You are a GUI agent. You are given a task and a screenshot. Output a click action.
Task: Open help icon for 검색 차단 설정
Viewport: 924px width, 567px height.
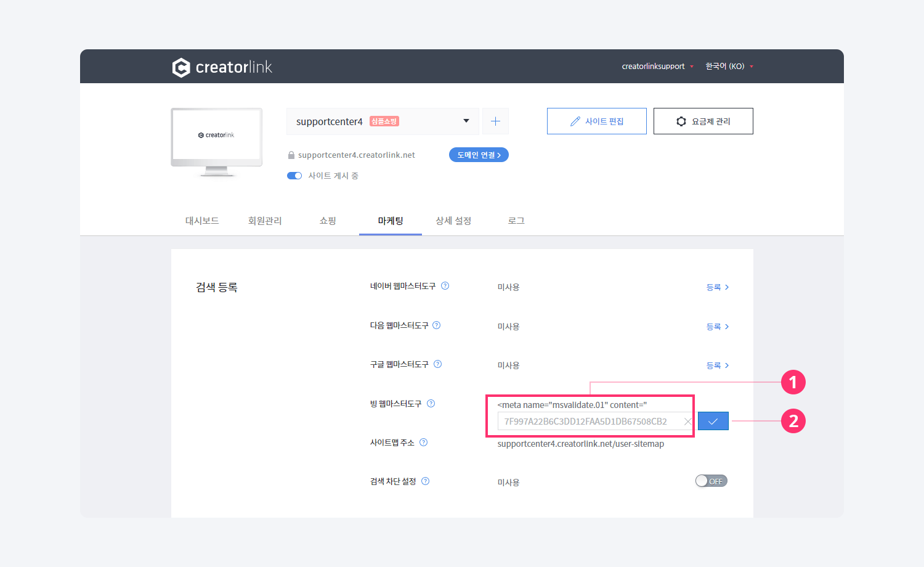(426, 481)
